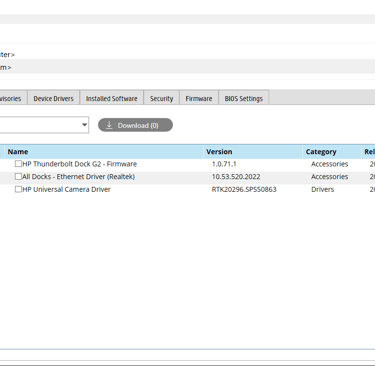Click the Download (0) button

(135, 125)
